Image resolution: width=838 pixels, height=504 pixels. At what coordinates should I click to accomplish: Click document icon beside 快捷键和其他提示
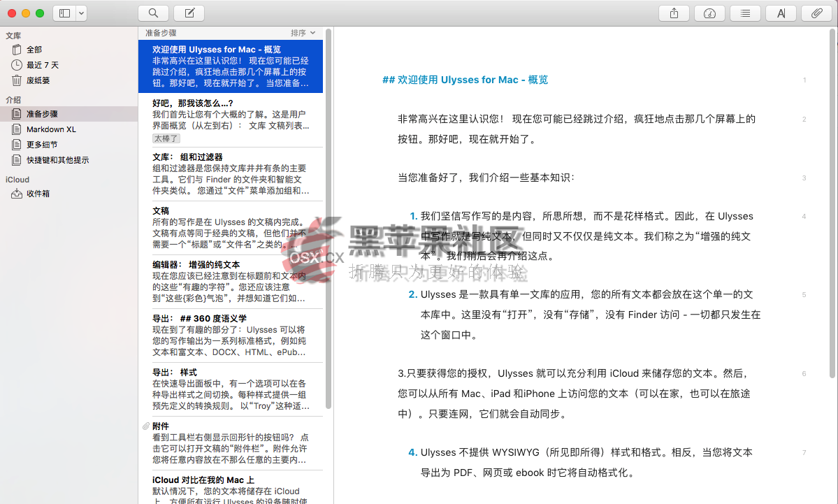pyautogui.click(x=17, y=160)
